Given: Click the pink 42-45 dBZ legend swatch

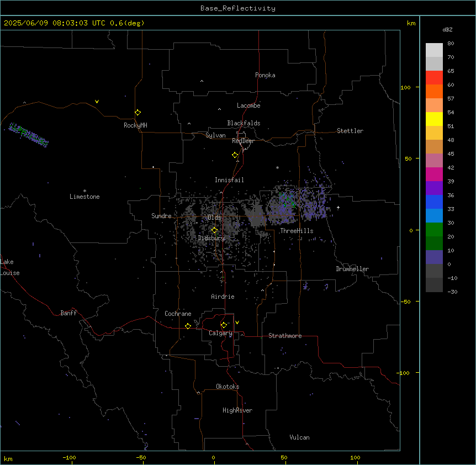Looking at the screenshot, I should 434,161.
